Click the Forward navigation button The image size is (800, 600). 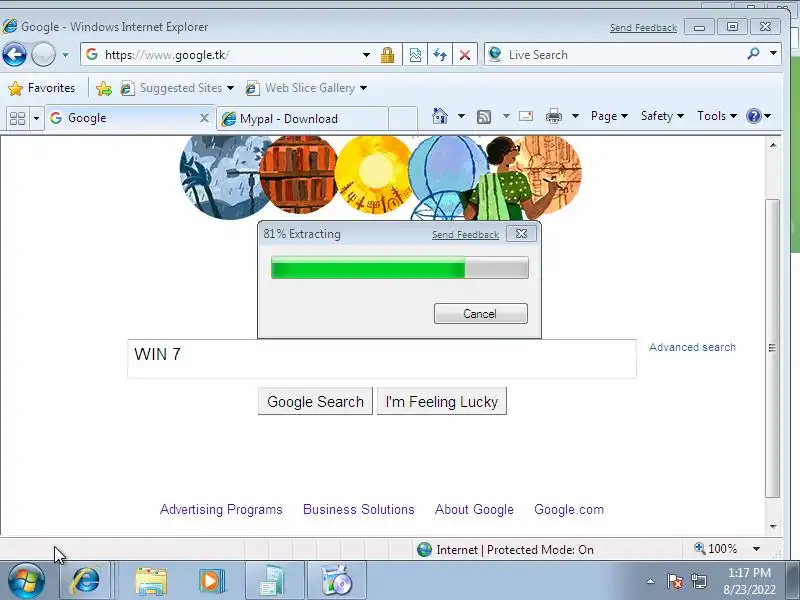[43, 55]
